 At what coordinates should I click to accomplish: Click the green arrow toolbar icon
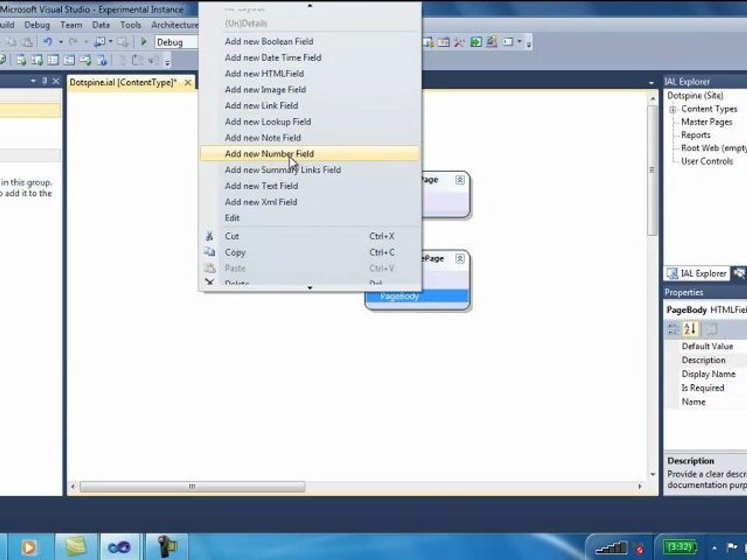(x=476, y=43)
